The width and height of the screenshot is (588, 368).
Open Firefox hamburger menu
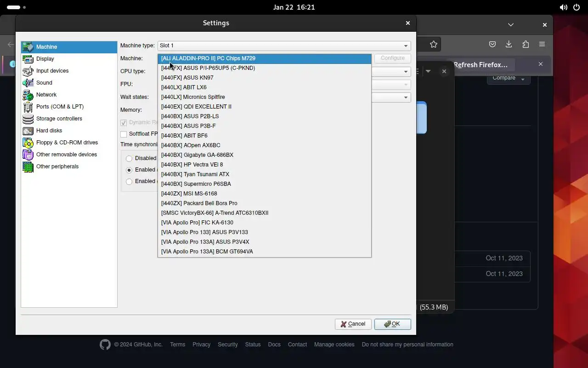click(542, 44)
